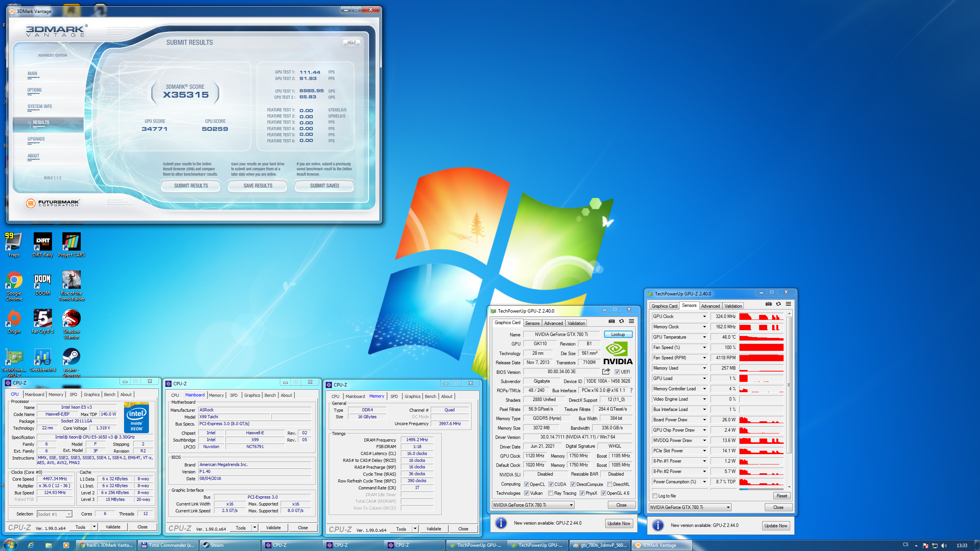Screen dimensions: 980x551
Task: Open Validation tab in GPU-Z Sensors window
Action: coord(733,306)
